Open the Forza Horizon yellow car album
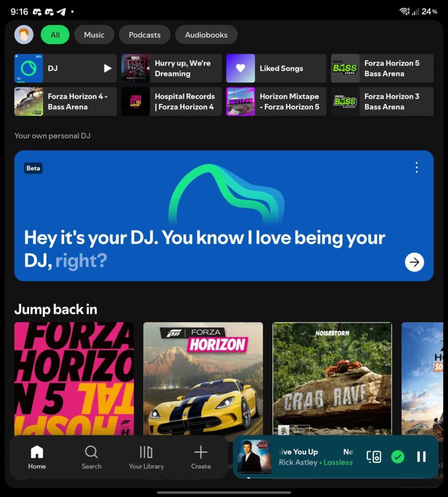Viewport: 448px width, 497px height. pos(203,379)
